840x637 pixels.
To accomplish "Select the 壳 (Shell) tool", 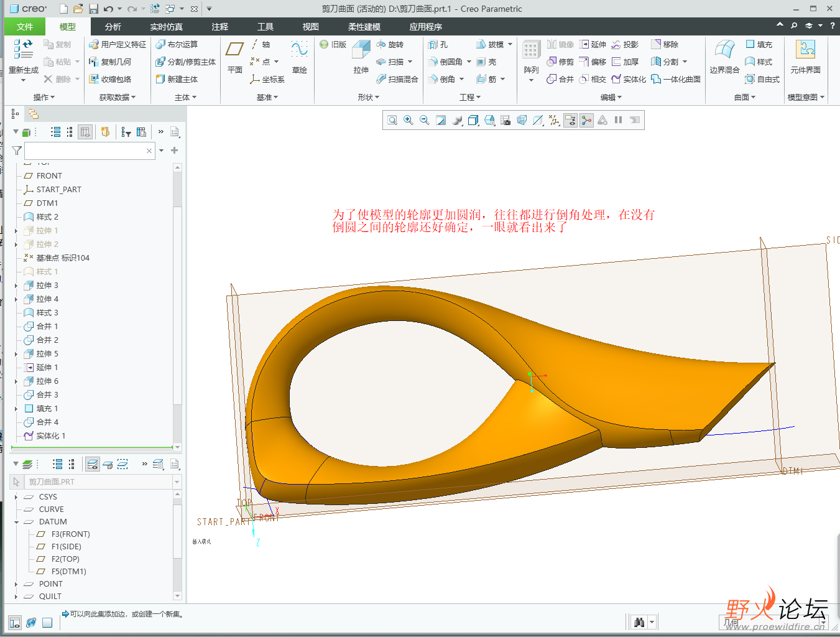I will pos(487,62).
